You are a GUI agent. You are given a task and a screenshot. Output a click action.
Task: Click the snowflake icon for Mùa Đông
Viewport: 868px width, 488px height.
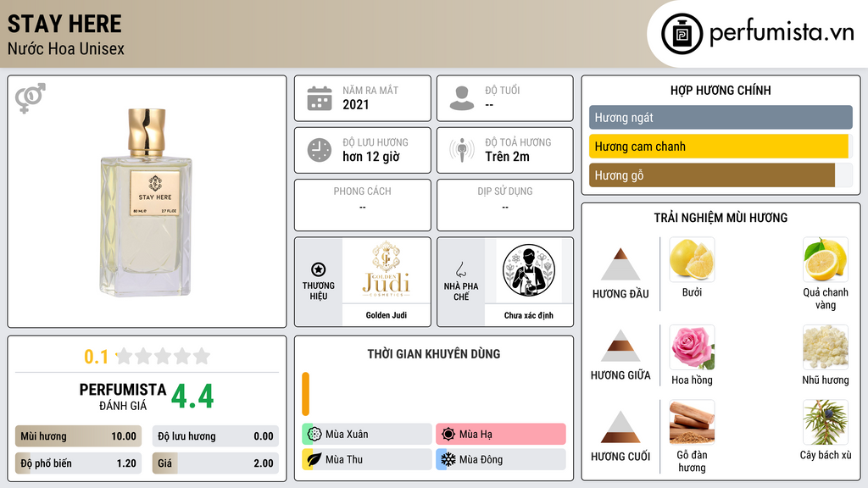pyautogui.click(x=448, y=459)
